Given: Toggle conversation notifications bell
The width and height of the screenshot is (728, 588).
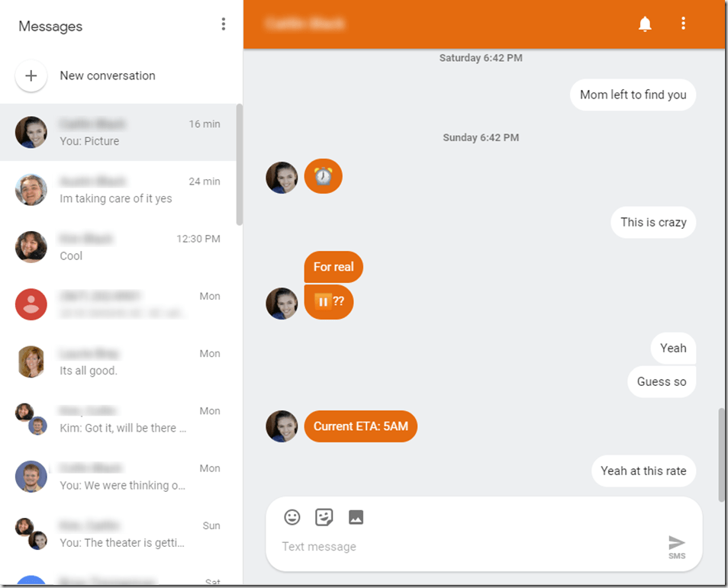Looking at the screenshot, I should tap(645, 24).
